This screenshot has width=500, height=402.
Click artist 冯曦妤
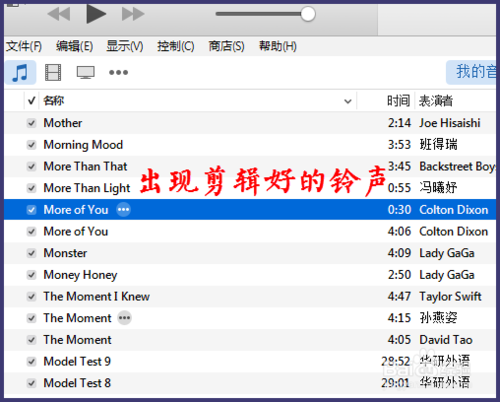click(438, 188)
